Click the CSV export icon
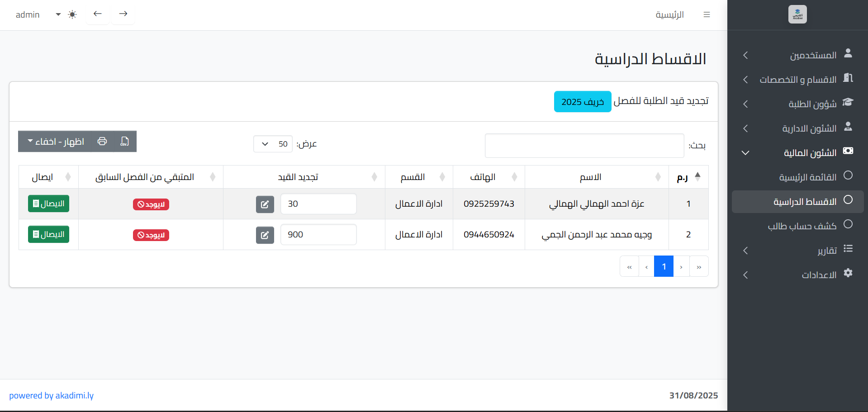 (x=124, y=142)
